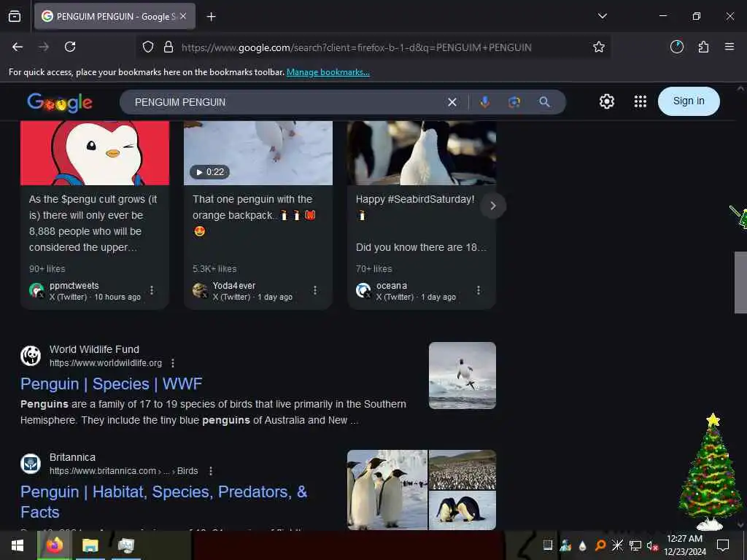Go back to the previous page
Image resolution: width=747 pixels, height=560 pixels.
coord(18,47)
